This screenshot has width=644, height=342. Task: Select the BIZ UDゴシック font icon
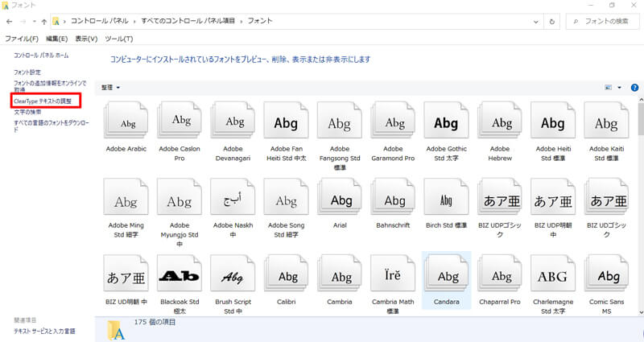tap(607, 197)
